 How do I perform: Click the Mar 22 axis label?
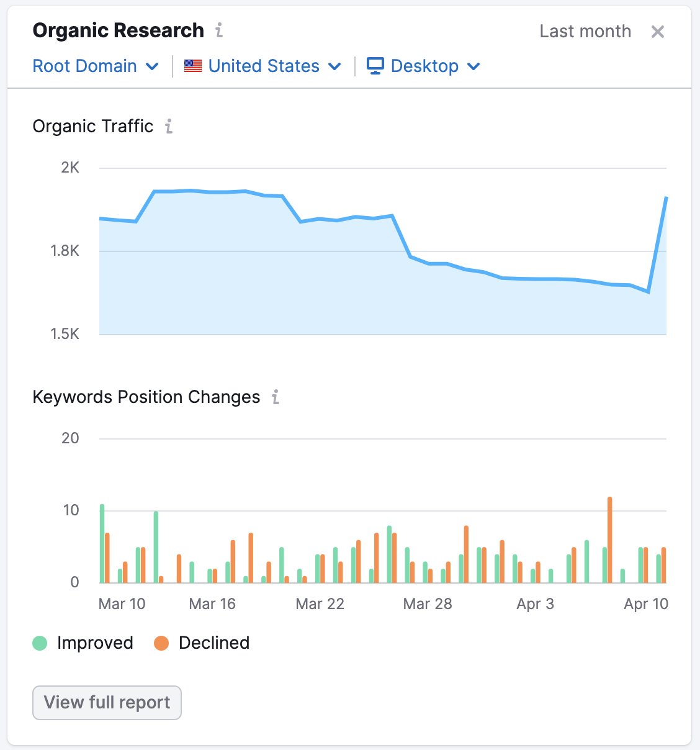coord(320,603)
